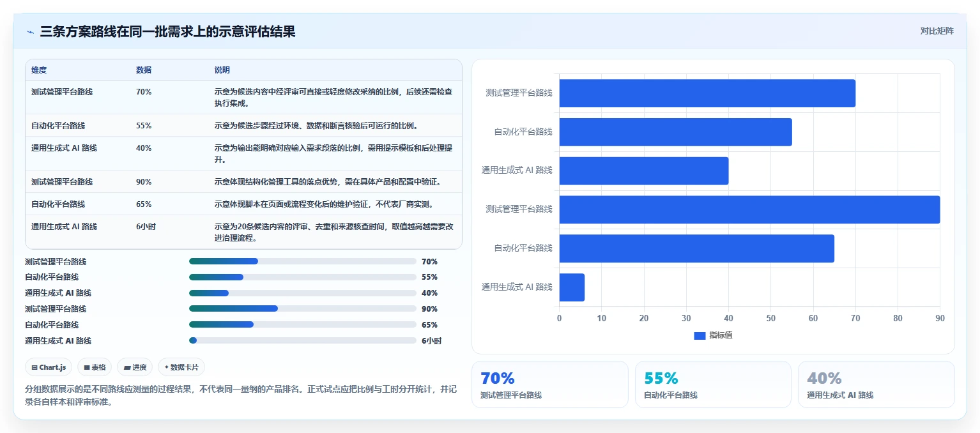
Task: Click the top chart axis label 测试管理平台路线
Action: (519, 93)
